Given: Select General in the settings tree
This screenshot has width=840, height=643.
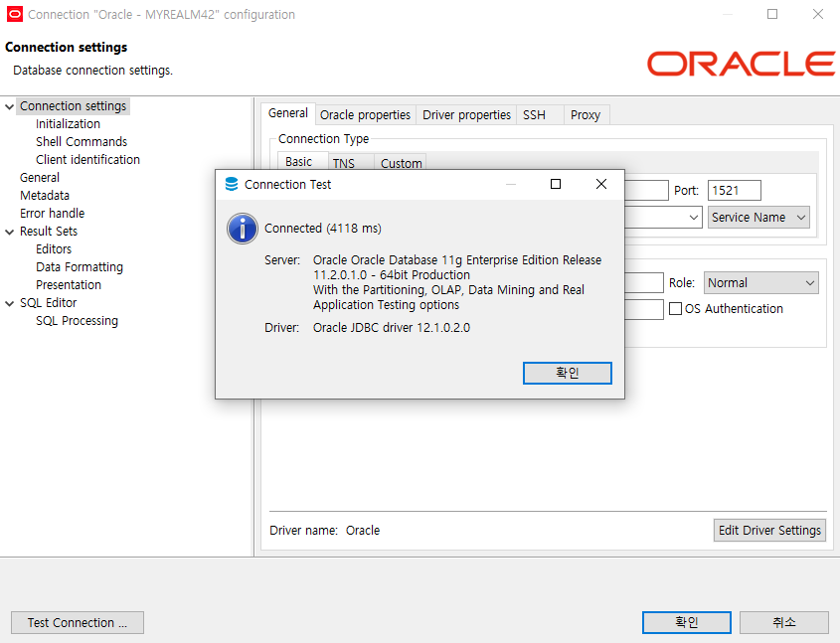Looking at the screenshot, I should (40, 178).
